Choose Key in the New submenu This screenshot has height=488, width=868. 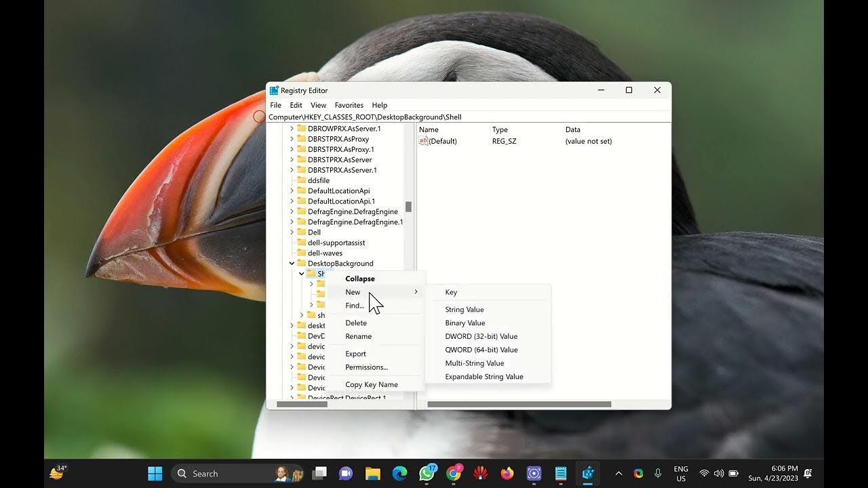tap(488, 292)
